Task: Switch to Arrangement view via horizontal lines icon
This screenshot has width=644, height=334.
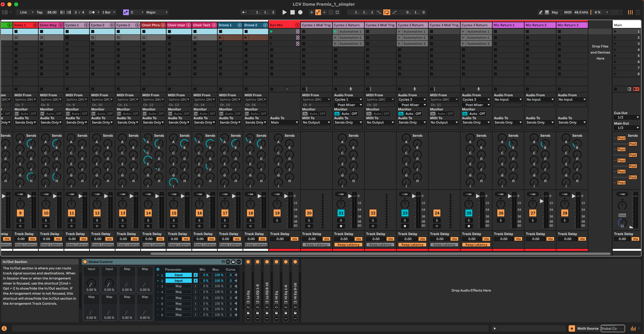Action: click(638, 12)
